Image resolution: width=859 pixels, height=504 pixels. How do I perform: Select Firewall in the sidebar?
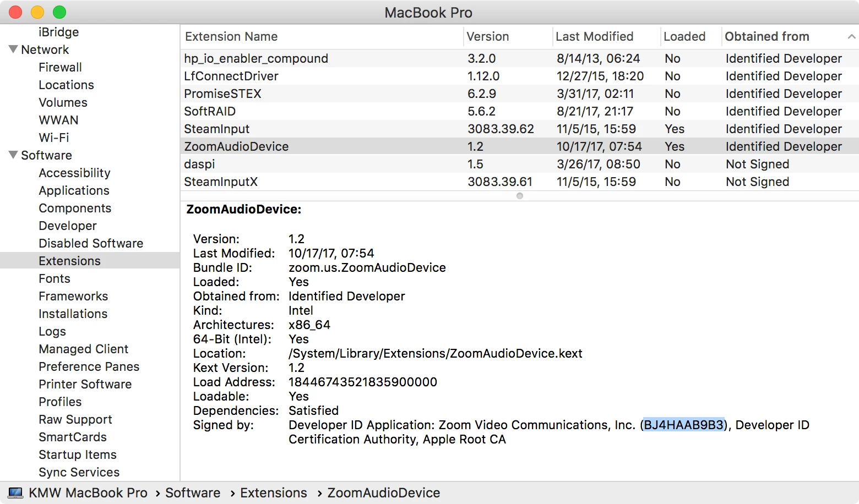click(x=60, y=67)
